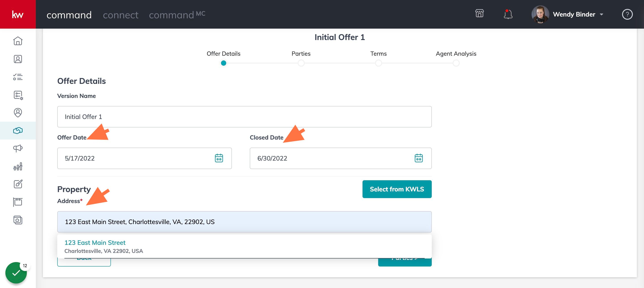Viewport: 644px width, 288px height.
Task: Open the Designs edit sidebar icon
Action: pyautogui.click(x=18, y=184)
